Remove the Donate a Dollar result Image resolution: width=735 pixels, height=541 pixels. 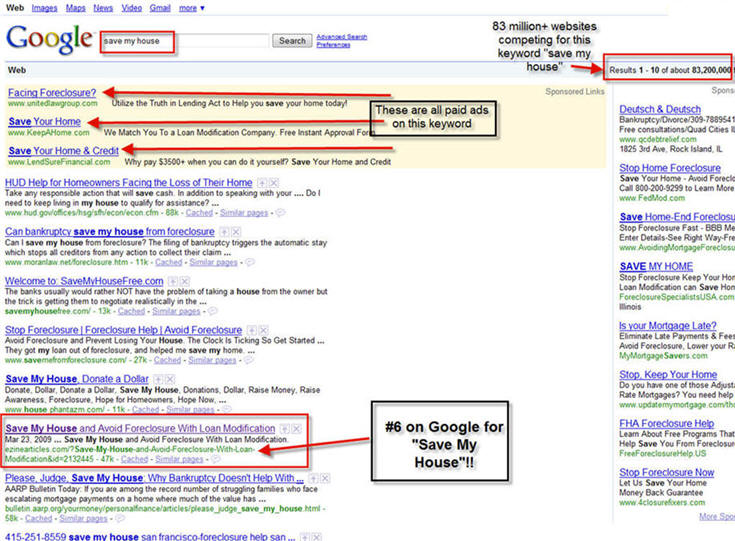(171, 379)
